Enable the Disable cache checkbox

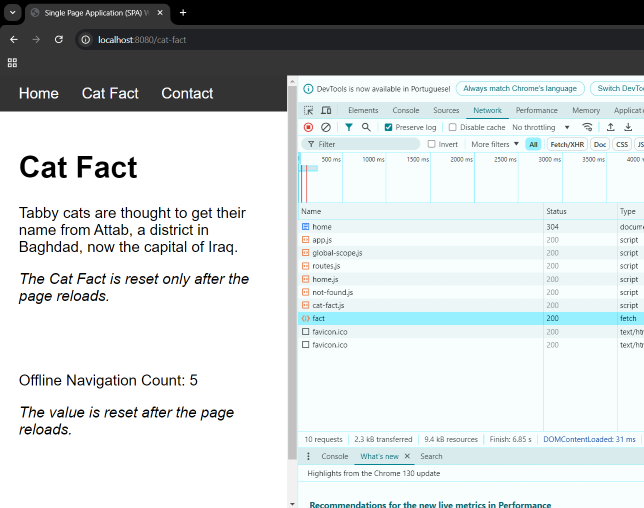[453, 127]
